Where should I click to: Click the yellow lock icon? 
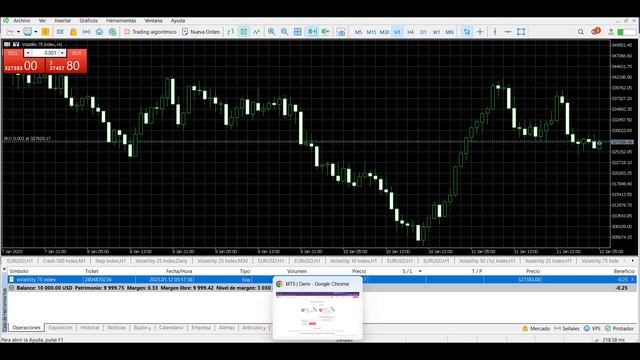pos(73,31)
